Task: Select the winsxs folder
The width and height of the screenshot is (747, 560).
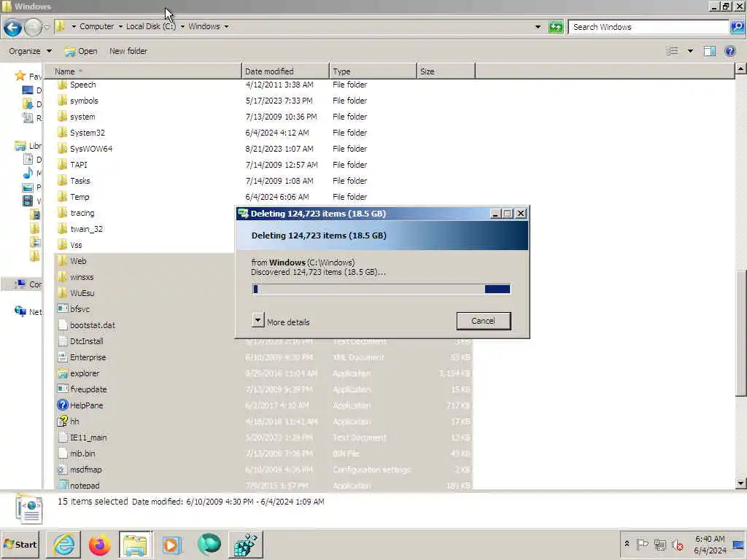Action: click(x=82, y=277)
